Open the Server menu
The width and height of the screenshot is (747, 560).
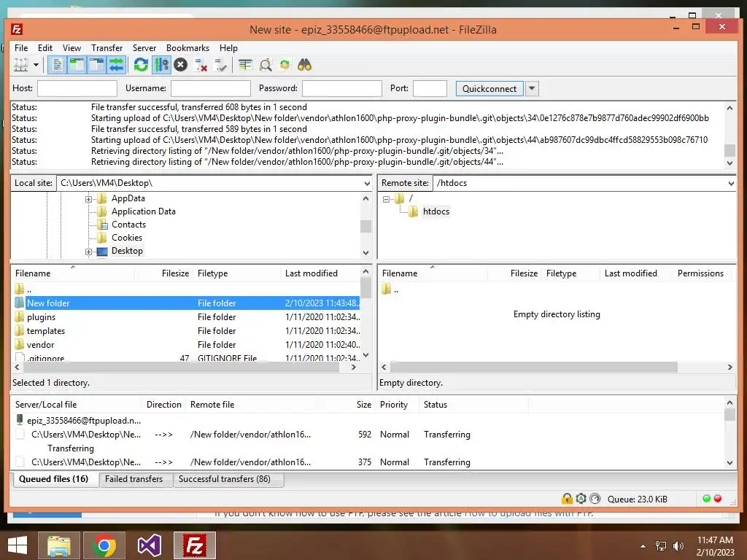(144, 48)
